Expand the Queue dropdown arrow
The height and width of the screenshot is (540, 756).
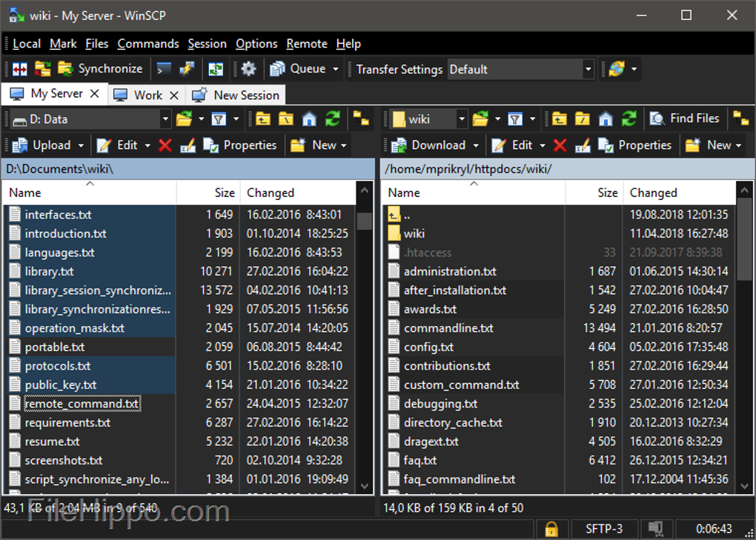335,69
